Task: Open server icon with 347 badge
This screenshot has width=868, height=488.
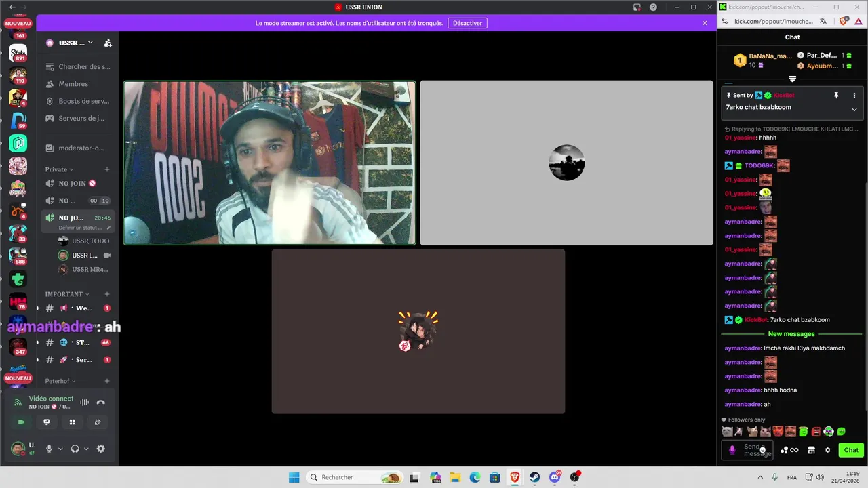Action: coord(18,346)
